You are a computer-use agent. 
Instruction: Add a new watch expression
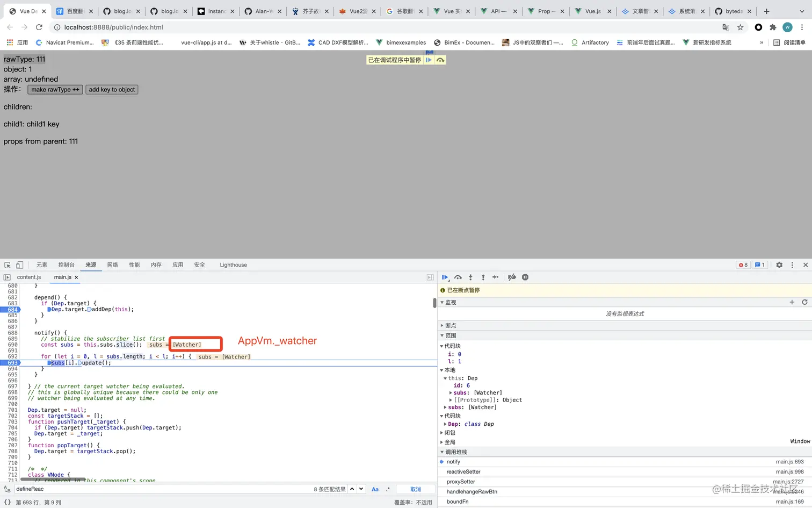(x=792, y=302)
